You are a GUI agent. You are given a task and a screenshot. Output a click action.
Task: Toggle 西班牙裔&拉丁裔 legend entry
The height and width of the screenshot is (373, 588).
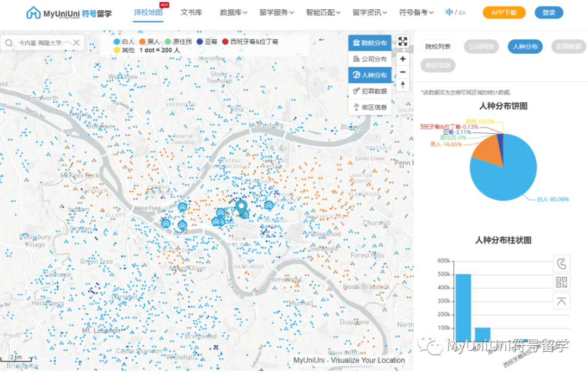point(250,41)
